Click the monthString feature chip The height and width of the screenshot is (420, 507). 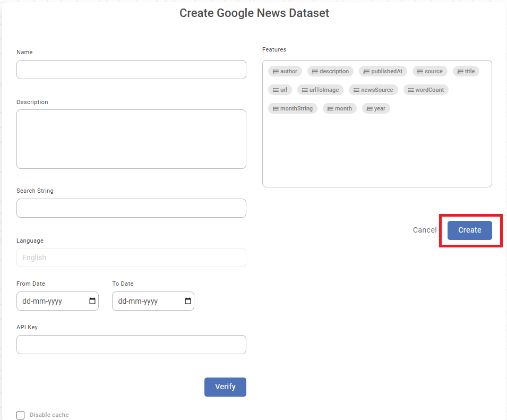(293, 108)
